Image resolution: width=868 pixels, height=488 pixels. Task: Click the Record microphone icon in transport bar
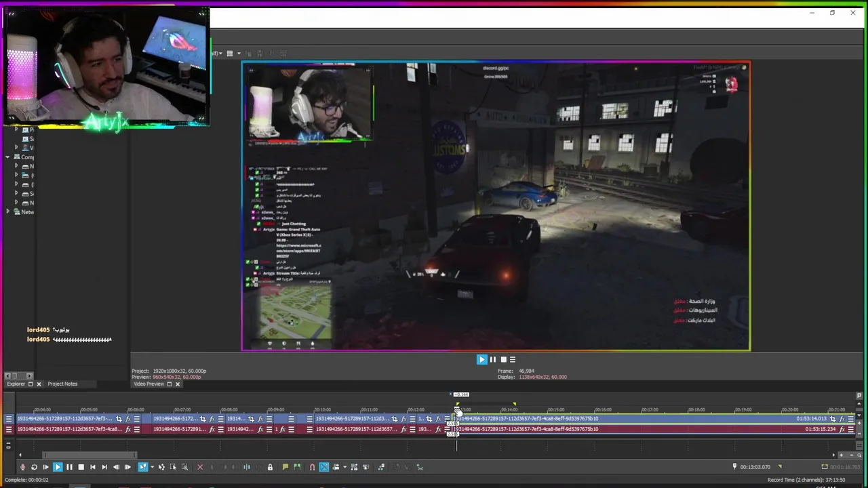[x=22, y=467]
